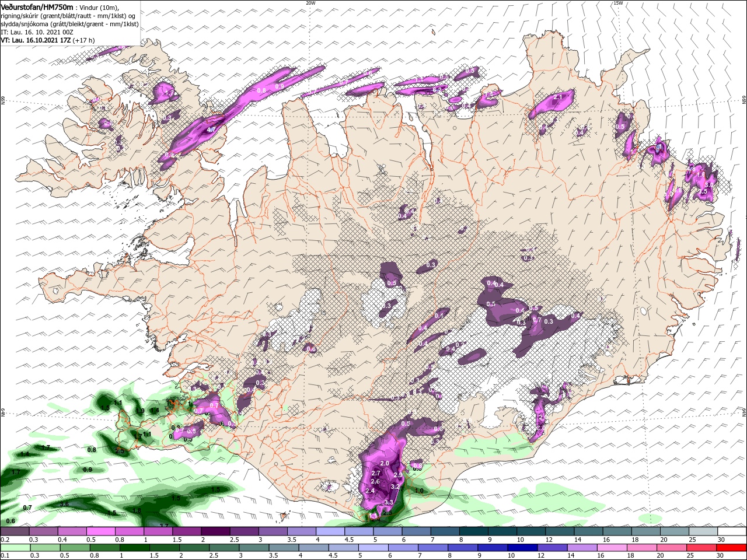
Task: Click the 2.1 snow value in the northeast
Action: (x=557, y=97)
